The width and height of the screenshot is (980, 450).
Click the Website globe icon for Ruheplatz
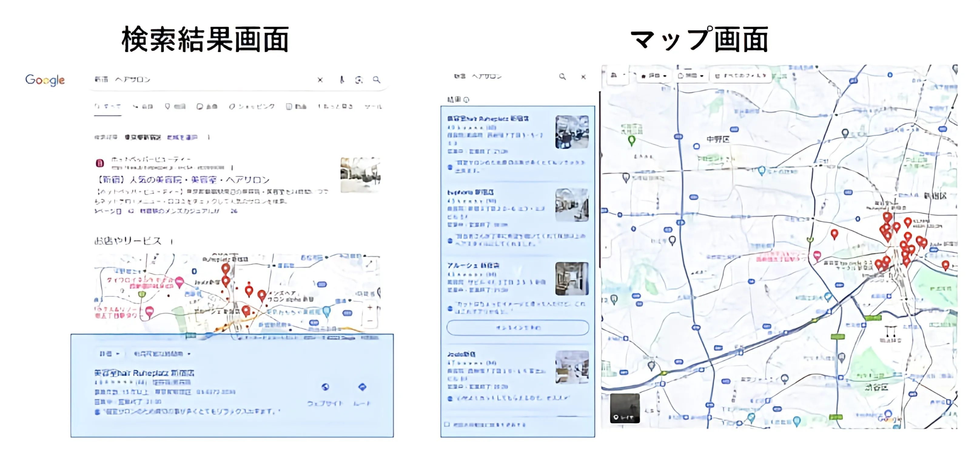(325, 387)
